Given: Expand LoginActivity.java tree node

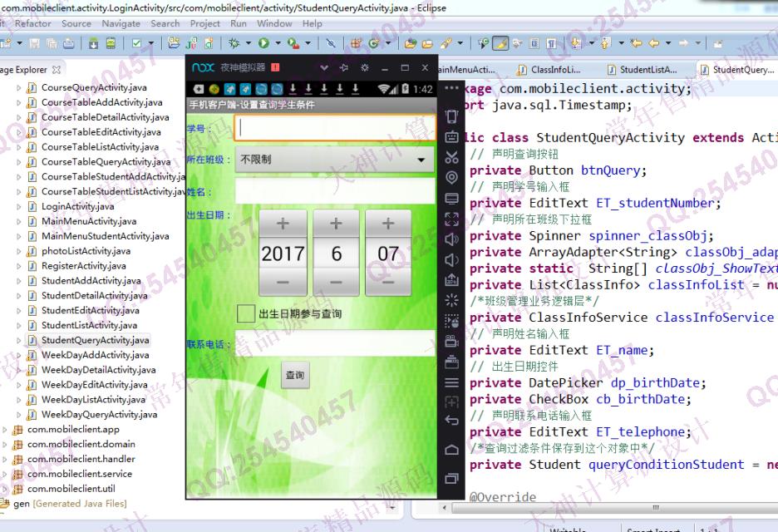Looking at the screenshot, I should (19, 206).
